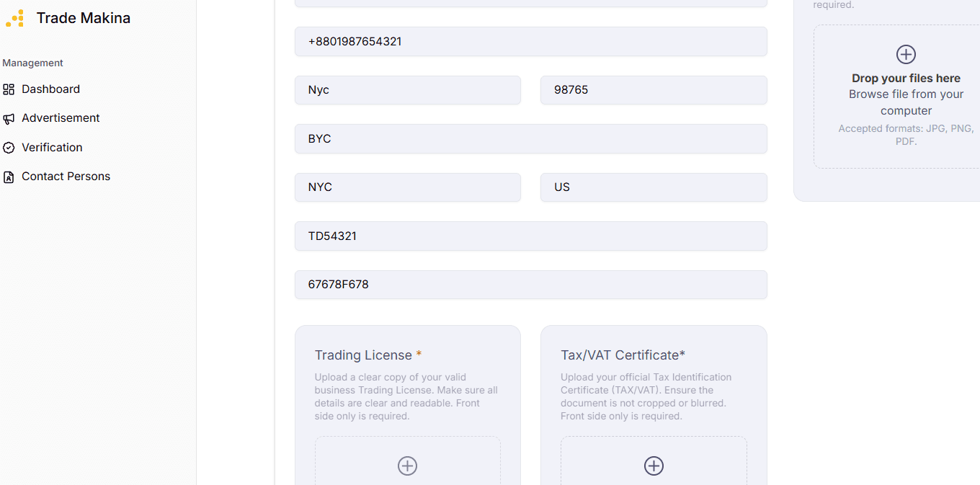The height and width of the screenshot is (485, 980).
Task: Click the field containing 'Nyc' beside 98765
Action: click(x=407, y=90)
